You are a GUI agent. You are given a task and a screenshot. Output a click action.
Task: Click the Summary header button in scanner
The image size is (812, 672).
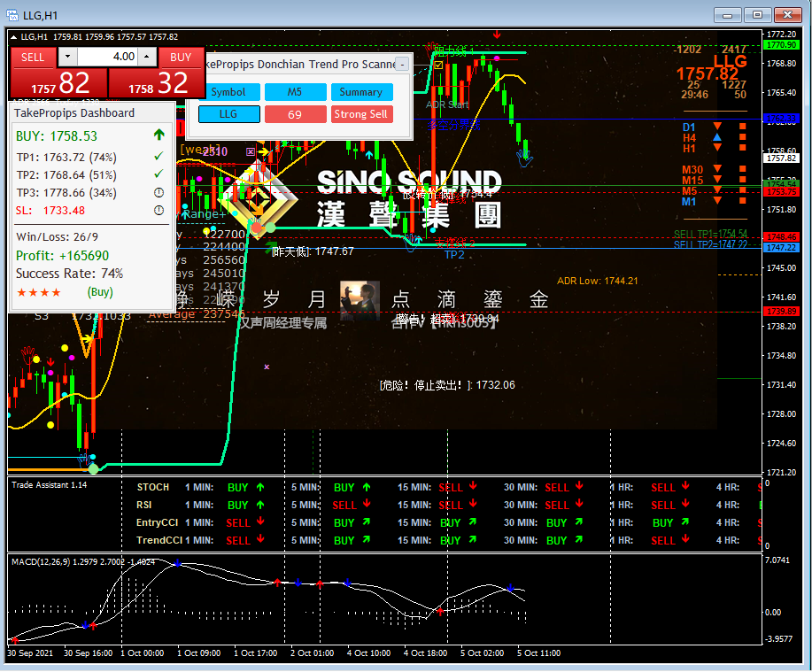[x=361, y=92]
